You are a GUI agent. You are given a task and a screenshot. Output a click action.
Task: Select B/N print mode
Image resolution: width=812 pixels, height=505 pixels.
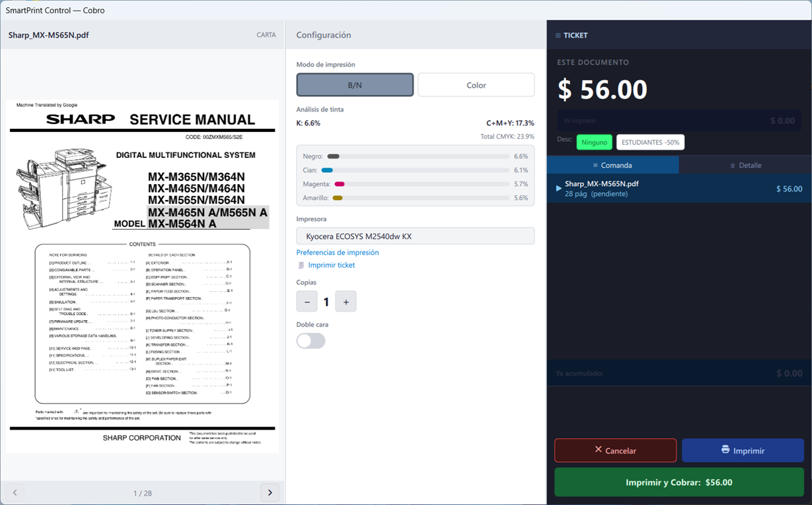click(355, 85)
